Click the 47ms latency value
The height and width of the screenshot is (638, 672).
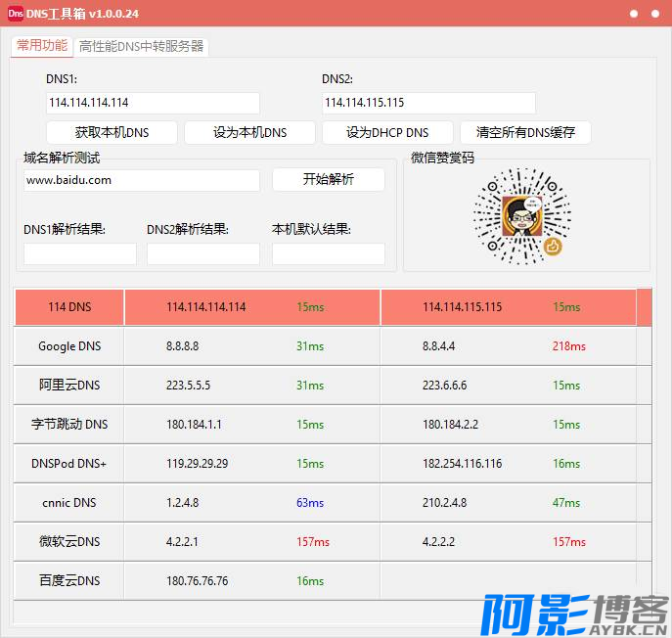point(566,503)
